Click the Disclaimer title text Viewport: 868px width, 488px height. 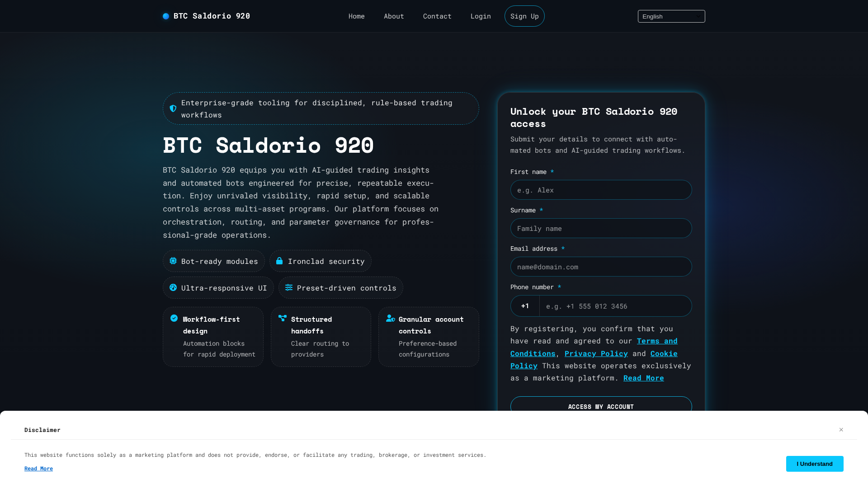pyautogui.click(x=42, y=430)
